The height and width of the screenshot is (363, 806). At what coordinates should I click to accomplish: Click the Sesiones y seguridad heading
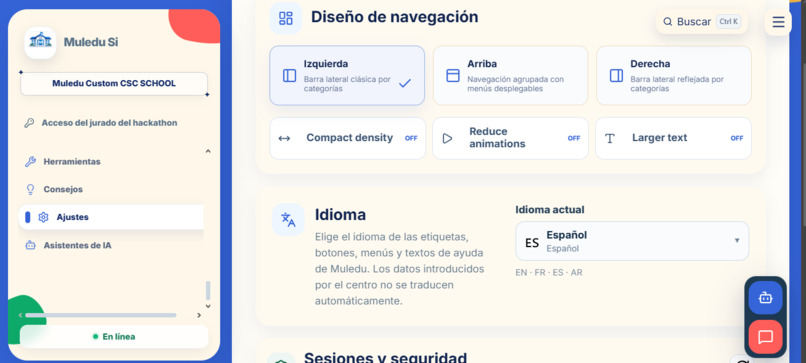386,358
